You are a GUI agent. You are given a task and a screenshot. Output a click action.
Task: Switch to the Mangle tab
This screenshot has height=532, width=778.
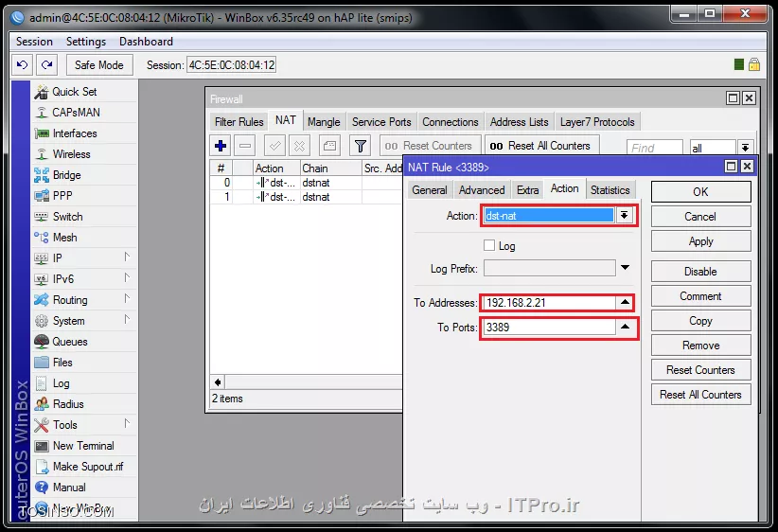tap(324, 122)
